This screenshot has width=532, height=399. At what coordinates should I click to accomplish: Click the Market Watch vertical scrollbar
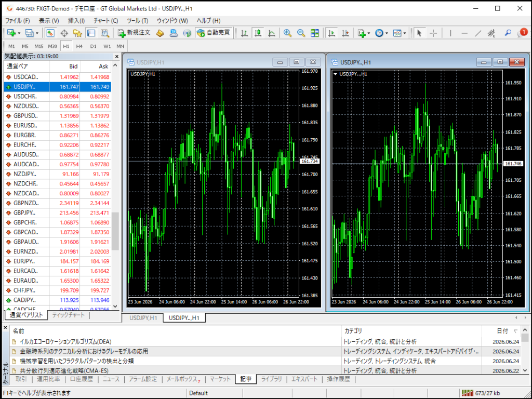pyautogui.click(x=115, y=186)
